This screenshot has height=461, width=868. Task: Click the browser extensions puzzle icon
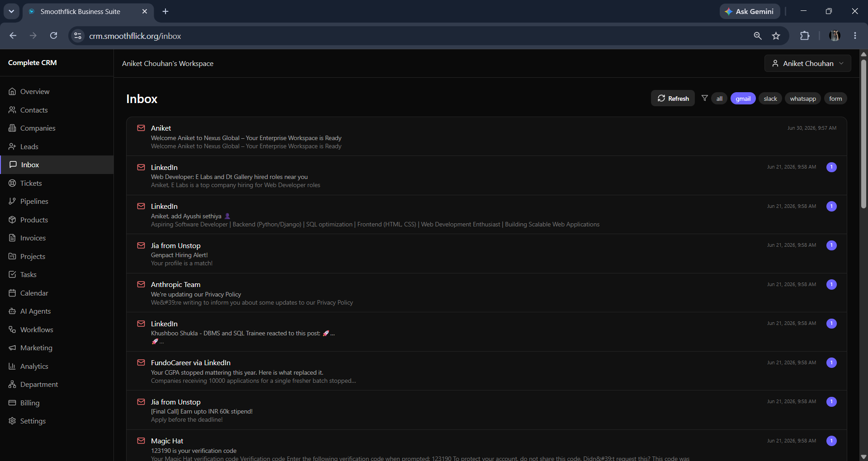click(805, 36)
